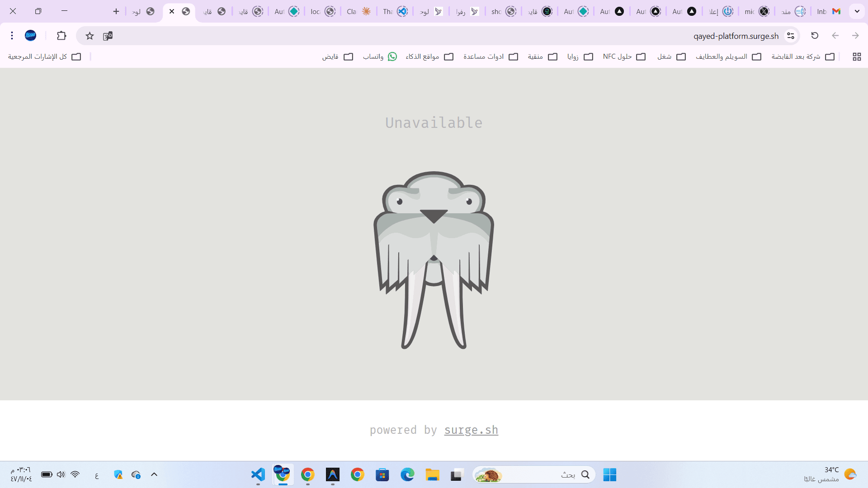Click the Chrome profile avatar

click(x=31, y=36)
